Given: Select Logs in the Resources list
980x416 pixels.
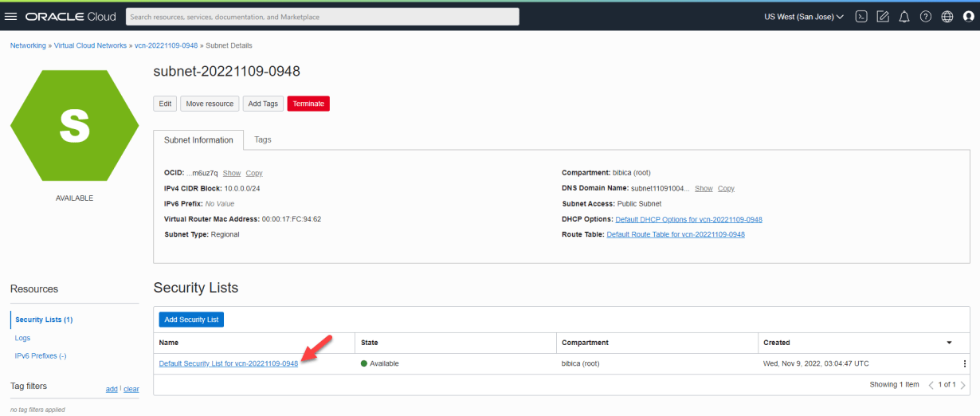Looking at the screenshot, I should tap(22, 338).
